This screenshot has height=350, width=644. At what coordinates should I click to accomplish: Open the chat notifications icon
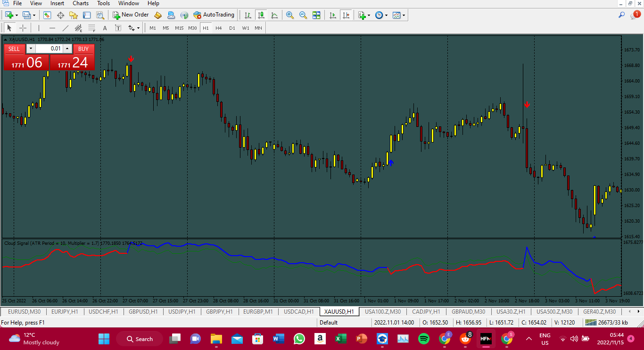tap(635, 15)
